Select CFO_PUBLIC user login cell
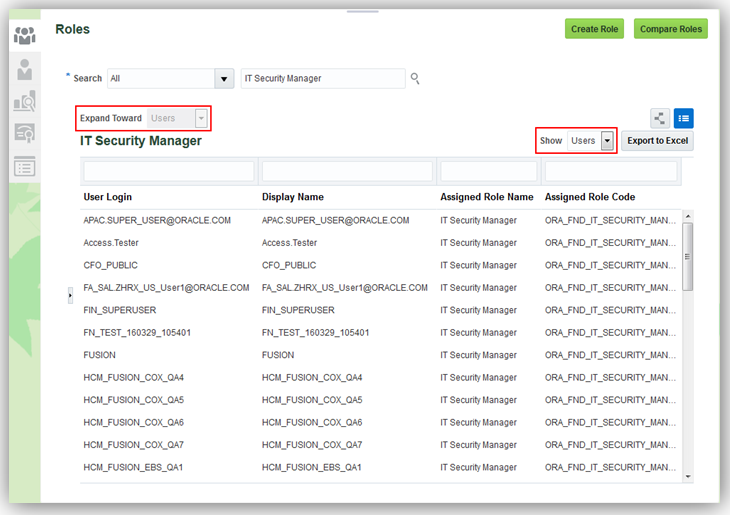 pyautogui.click(x=110, y=265)
